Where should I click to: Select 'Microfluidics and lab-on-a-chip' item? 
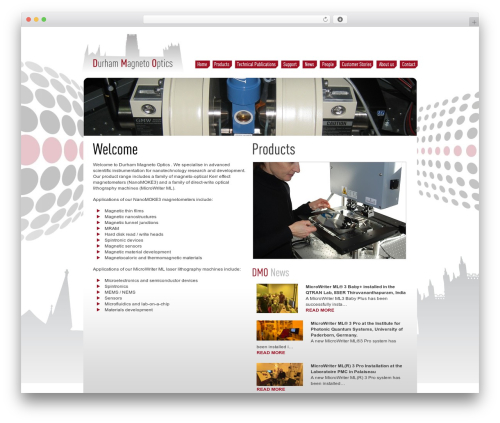tap(137, 304)
